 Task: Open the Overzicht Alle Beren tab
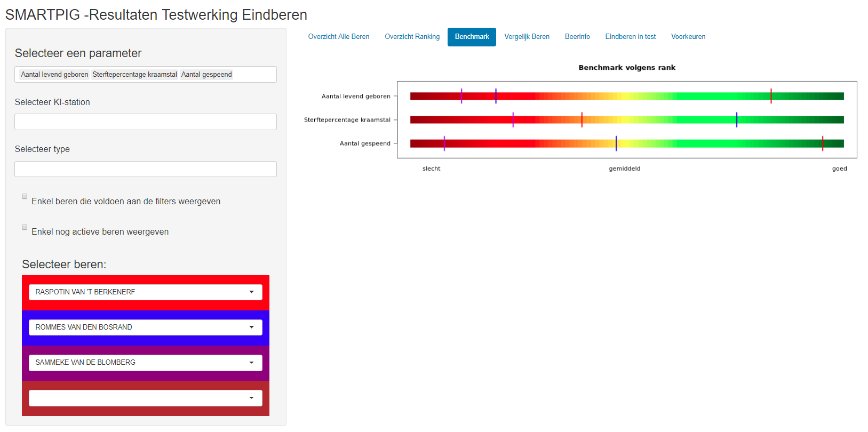coord(339,37)
